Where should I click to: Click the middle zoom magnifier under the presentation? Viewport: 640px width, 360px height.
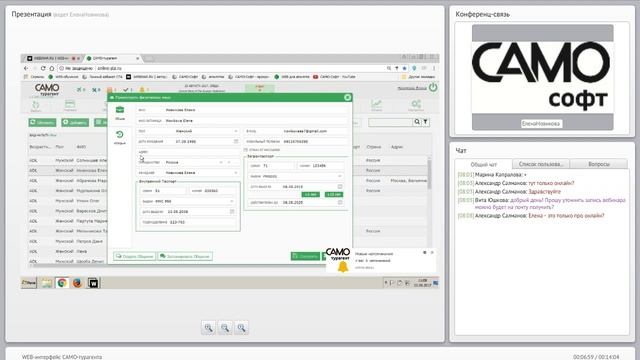click(225, 328)
